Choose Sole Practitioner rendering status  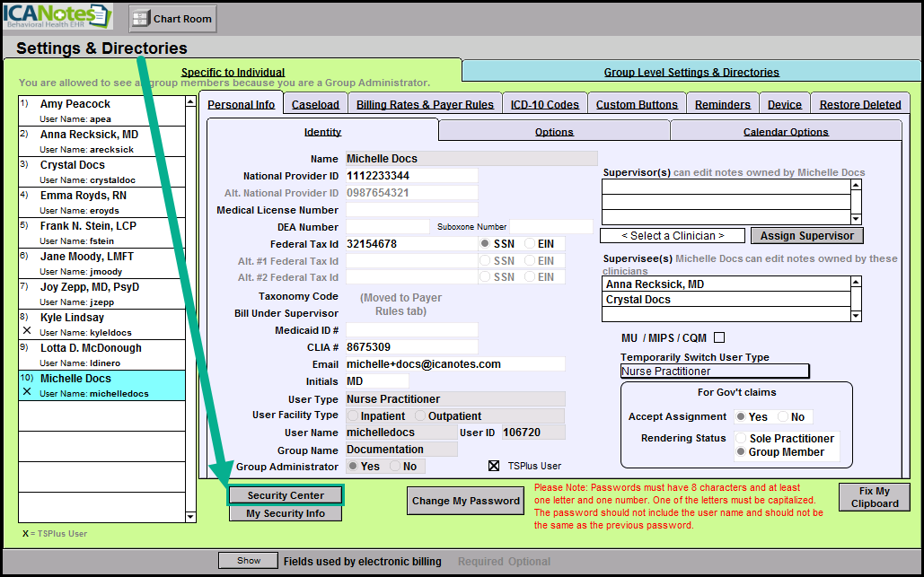tap(741, 439)
